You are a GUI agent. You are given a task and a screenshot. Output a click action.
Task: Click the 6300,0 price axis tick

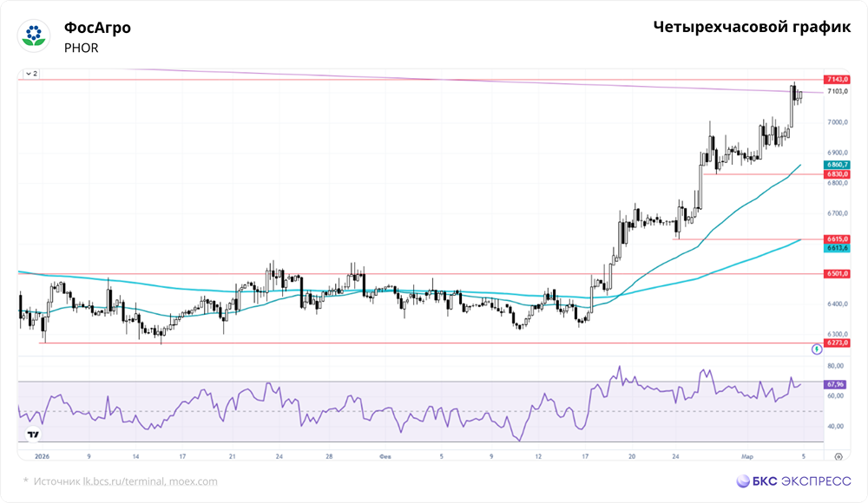click(837, 334)
